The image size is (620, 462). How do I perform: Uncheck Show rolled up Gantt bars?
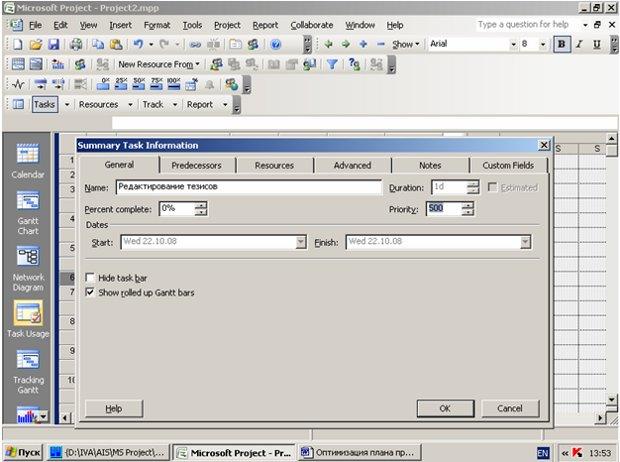point(90,292)
